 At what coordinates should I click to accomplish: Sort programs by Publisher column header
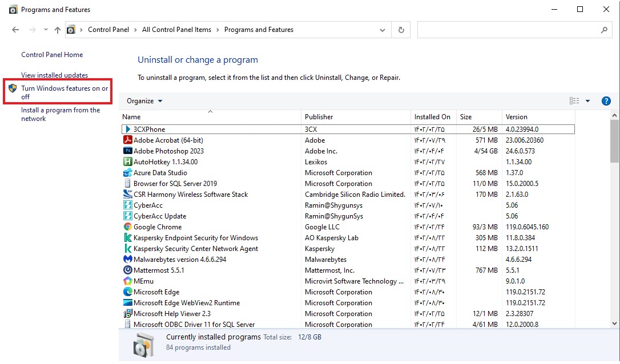coord(319,117)
